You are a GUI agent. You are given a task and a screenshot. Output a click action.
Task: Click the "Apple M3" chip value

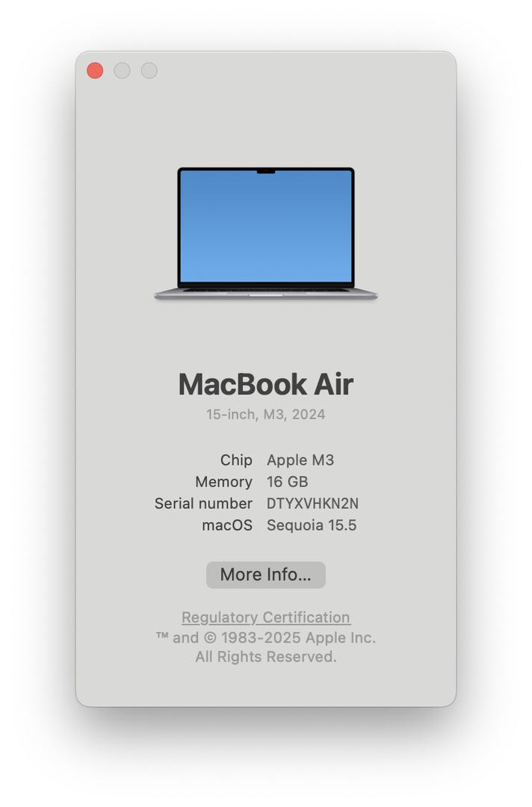point(300,460)
